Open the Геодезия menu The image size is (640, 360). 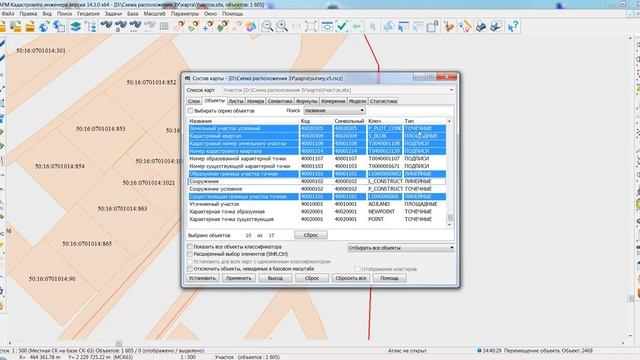coord(88,13)
